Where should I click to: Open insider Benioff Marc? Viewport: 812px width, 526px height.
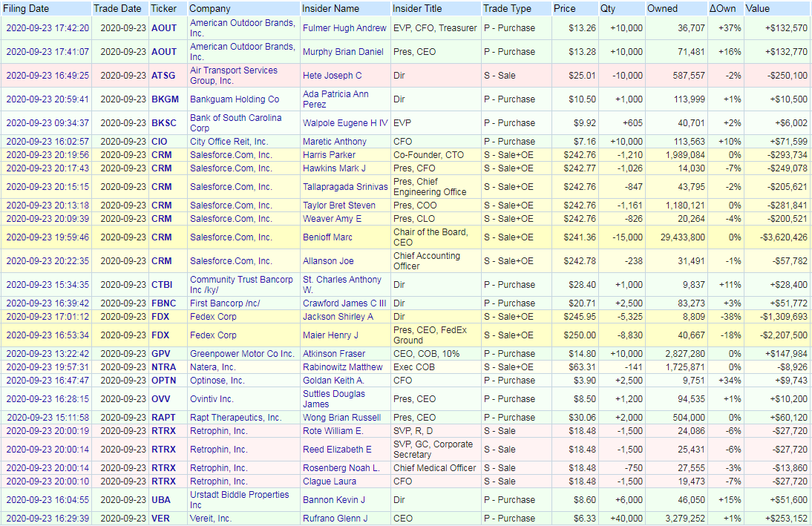coord(327,237)
